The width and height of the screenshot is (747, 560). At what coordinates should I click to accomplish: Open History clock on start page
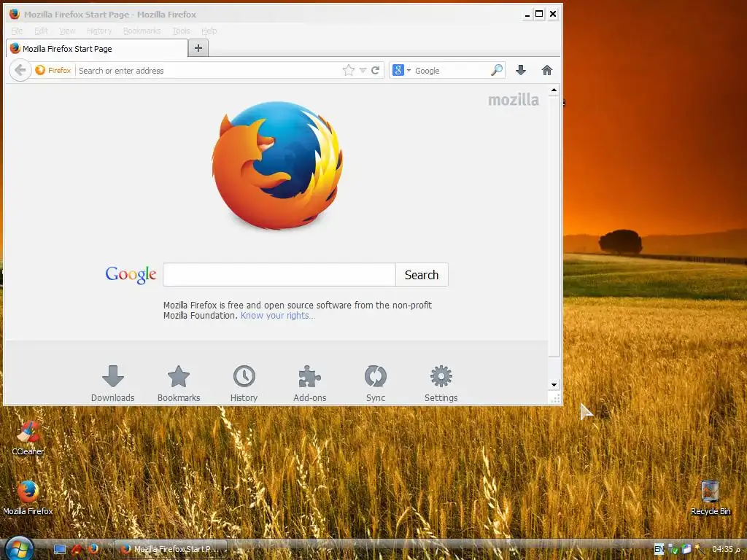pyautogui.click(x=244, y=384)
